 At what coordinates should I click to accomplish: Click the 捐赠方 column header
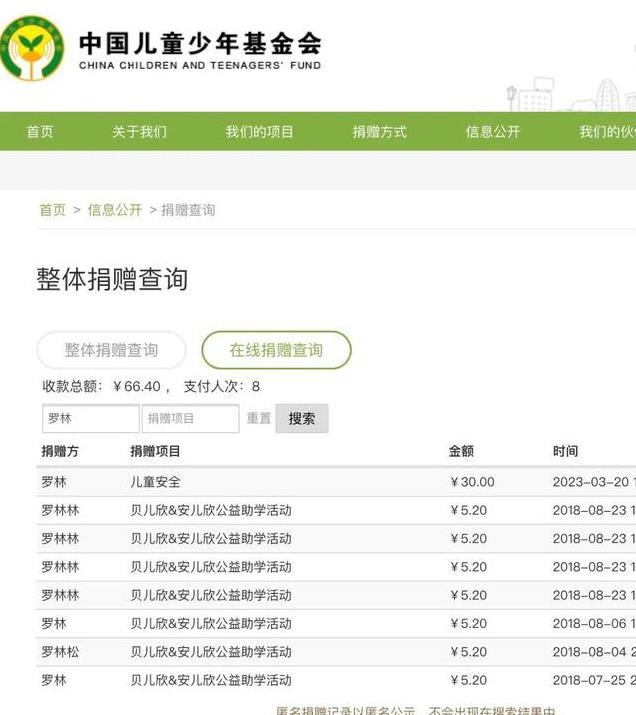60,451
